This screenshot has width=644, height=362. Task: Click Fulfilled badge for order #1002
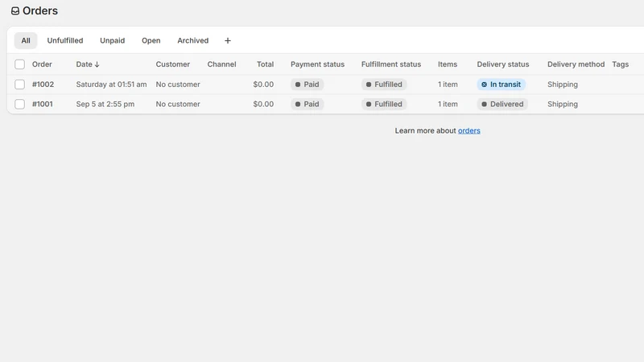click(384, 84)
